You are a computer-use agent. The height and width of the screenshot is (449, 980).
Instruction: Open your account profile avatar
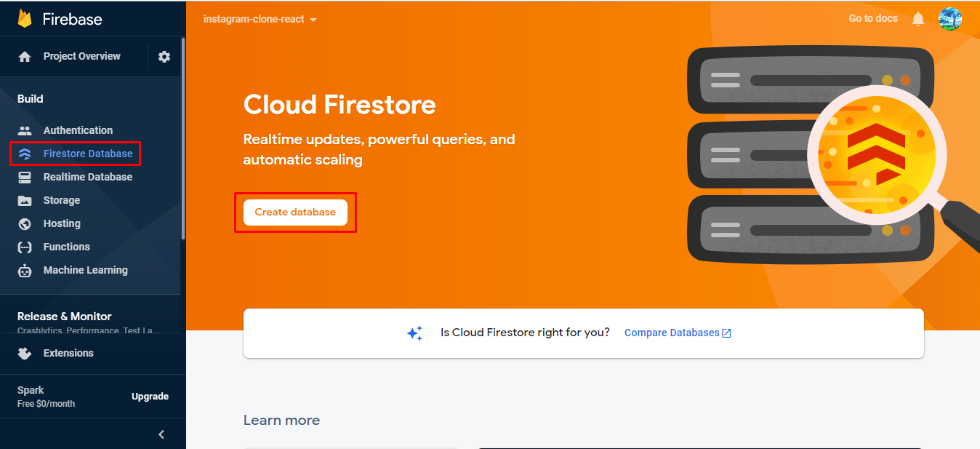949,18
